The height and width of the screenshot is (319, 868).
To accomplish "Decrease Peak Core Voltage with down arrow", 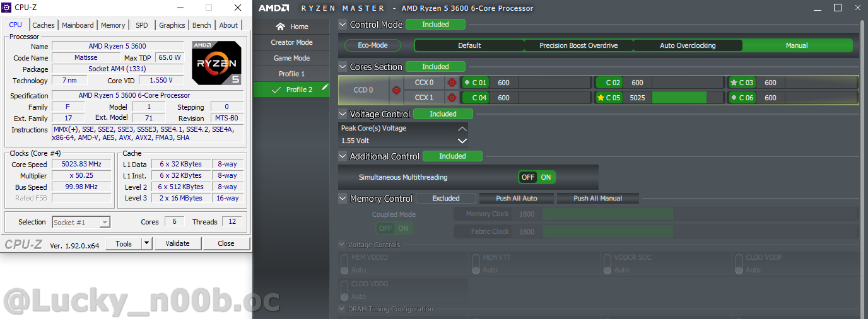I will pyautogui.click(x=462, y=141).
